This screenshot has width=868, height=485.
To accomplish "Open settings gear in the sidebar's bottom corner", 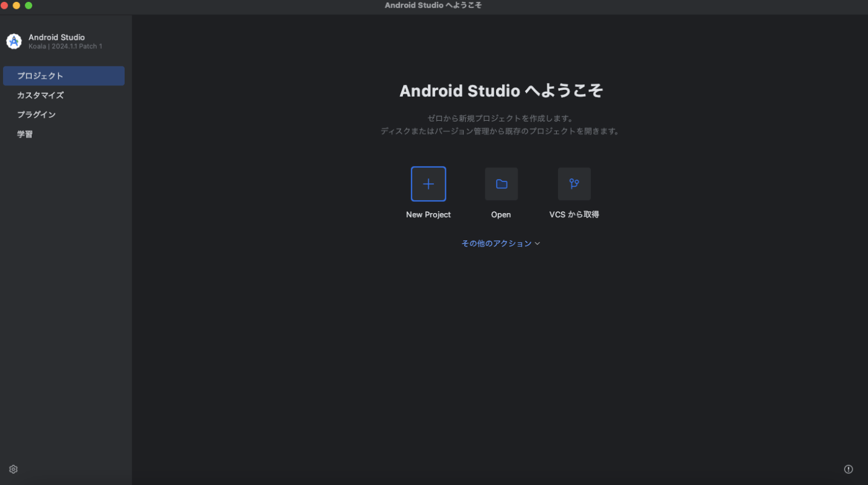I will point(14,470).
